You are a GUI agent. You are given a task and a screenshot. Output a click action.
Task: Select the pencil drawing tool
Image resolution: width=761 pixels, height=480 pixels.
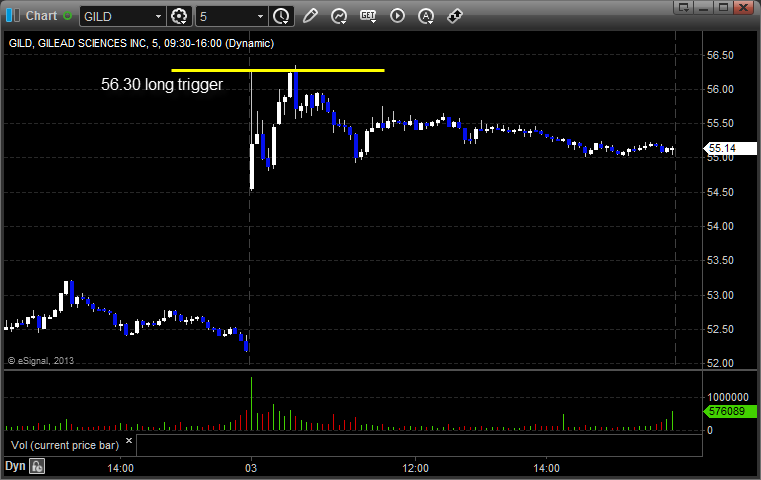pyautogui.click(x=310, y=16)
